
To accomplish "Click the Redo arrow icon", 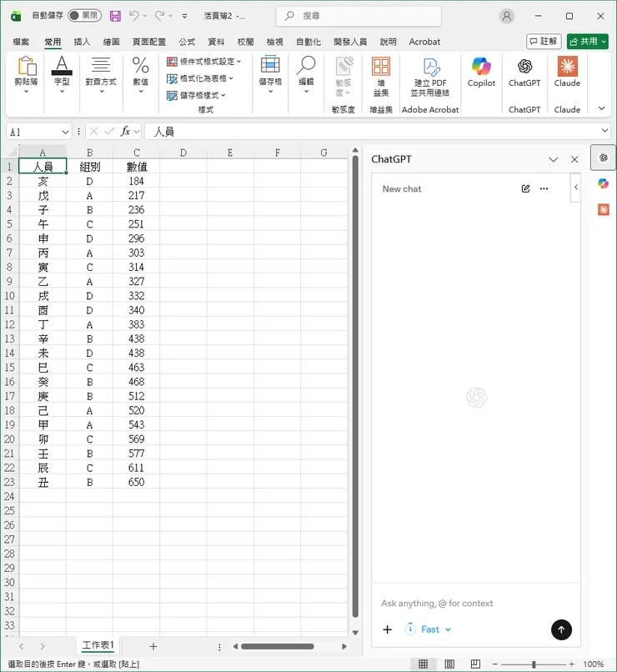I will [x=159, y=16].
